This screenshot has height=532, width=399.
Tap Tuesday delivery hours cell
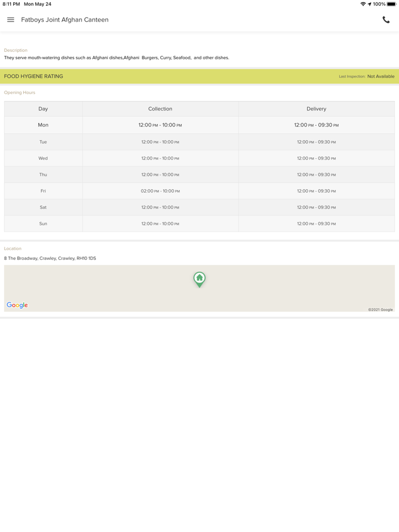click(316, 142)
